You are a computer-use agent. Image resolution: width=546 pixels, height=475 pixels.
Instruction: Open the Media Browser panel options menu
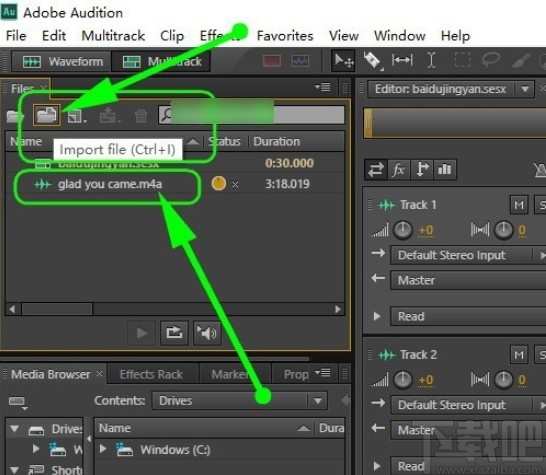pos(323,373)
